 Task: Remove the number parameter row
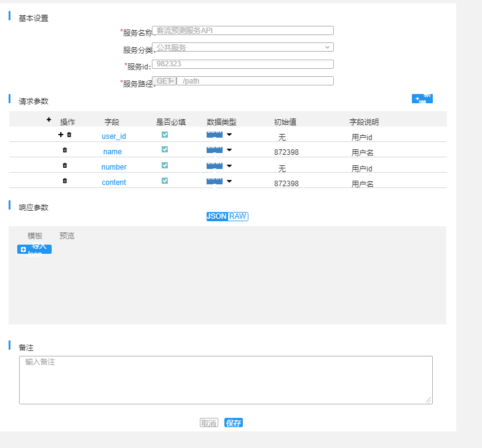65,165
